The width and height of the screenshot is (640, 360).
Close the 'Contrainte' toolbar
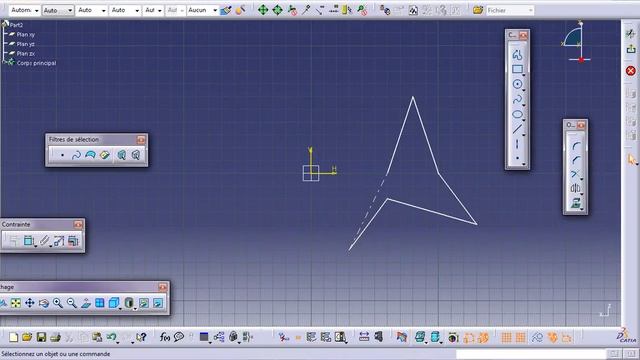tap(78, 224)
